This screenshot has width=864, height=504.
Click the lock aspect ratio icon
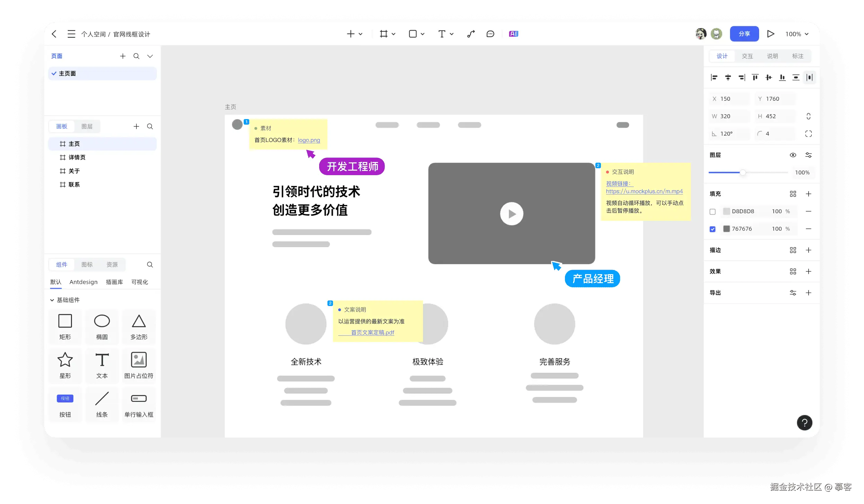coord(808,116)
